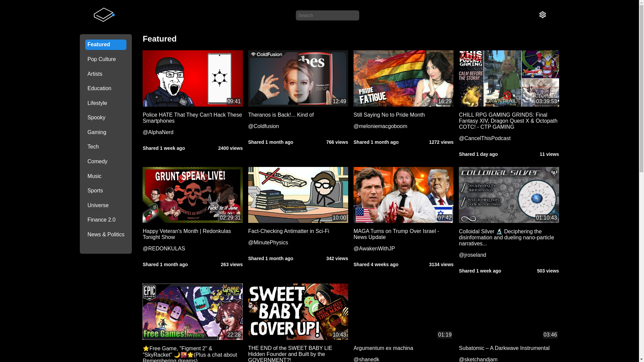Image resolution: width=644 pixels, height=362 pixels.
Task: Open the settings gear icon
Action: point(542,15)
